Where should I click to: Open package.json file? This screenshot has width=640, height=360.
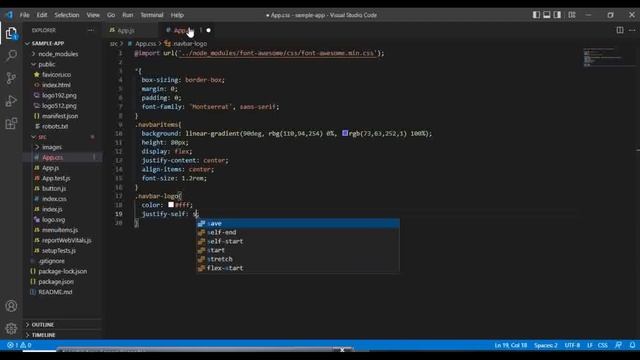click(x=56, y=282)
